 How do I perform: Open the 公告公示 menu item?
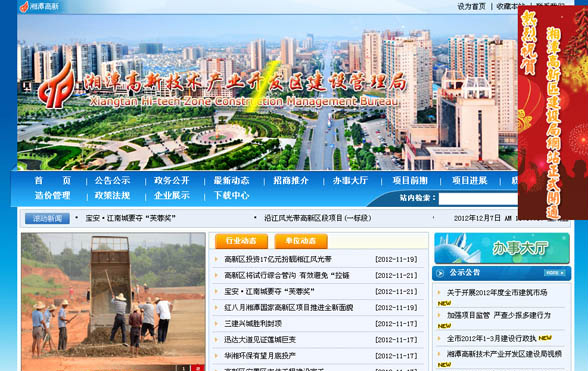[x=112, y=180]
